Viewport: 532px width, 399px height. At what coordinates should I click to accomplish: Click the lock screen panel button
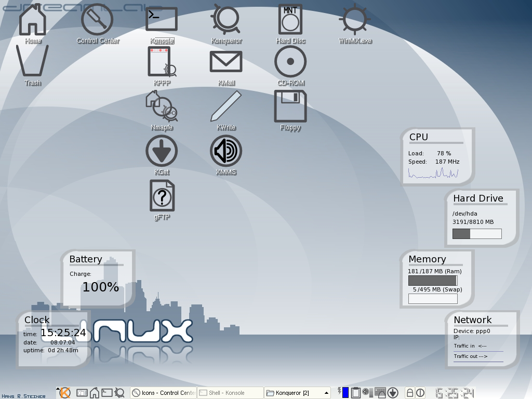point(410,393)
